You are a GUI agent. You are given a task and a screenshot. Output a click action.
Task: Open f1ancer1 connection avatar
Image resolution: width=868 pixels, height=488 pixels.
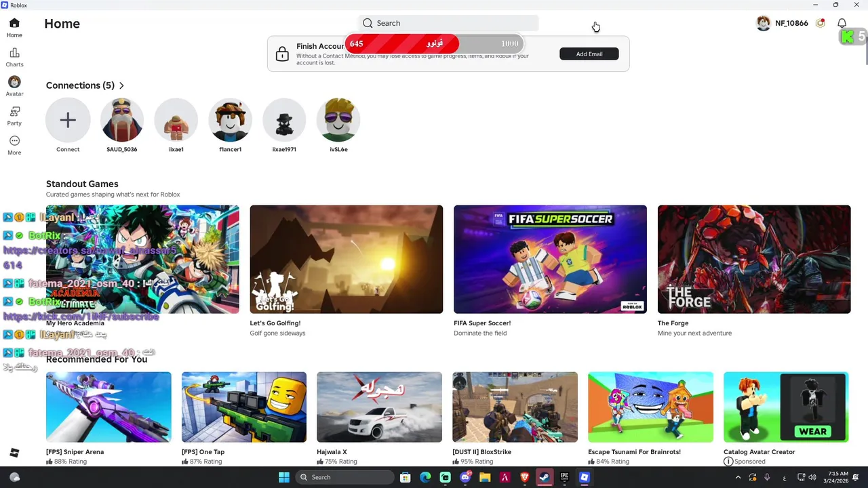coord(231,120)
